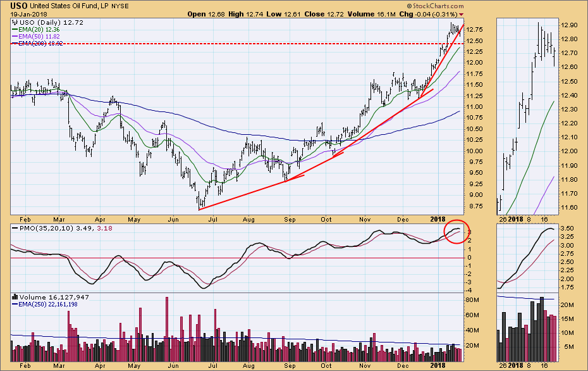
Task: Click the -4 label on the PMO axis
Action: pos(469,290)
